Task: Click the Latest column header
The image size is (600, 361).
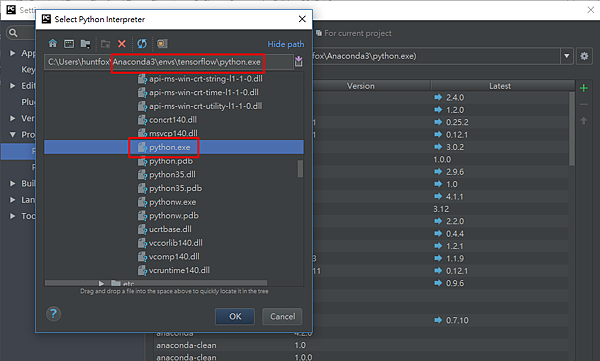Action: coord(500,86)
